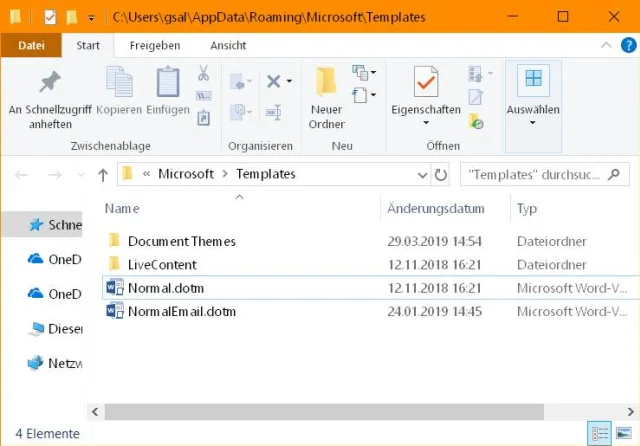Switch to details view layout
Screen dimensions: 640x446
[x=600, y=433]
